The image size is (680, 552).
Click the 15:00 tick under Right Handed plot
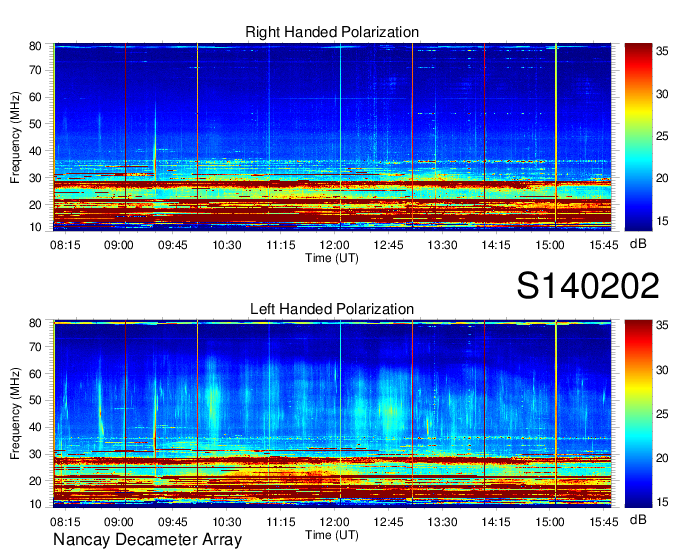[x=550, y=245]
